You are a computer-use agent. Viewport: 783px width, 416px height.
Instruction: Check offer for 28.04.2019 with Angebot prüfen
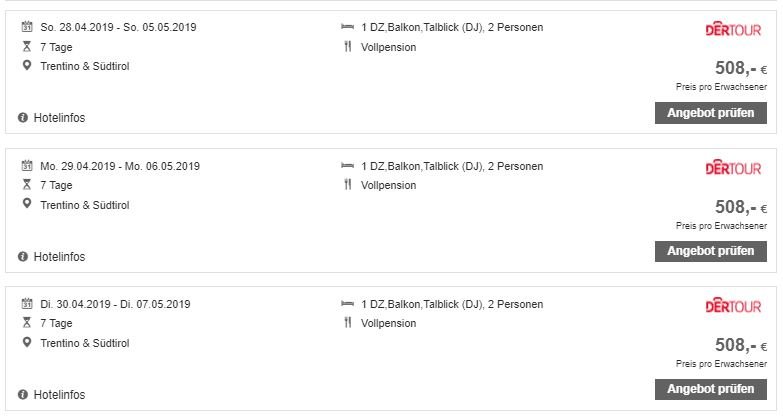tap(711, 113)
